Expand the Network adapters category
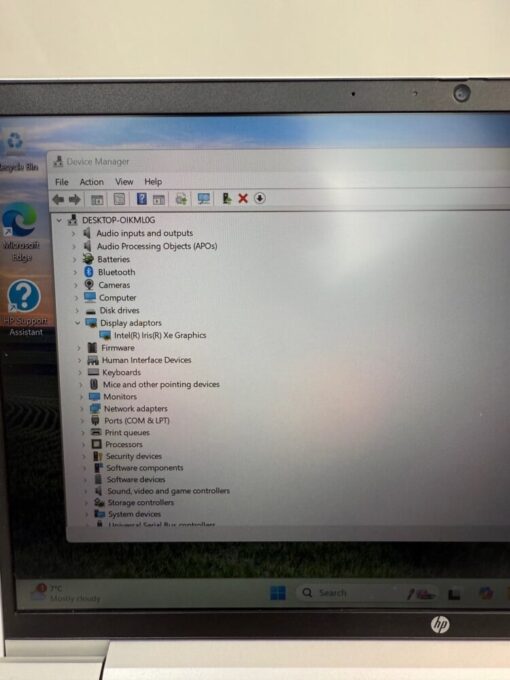The height and width of the screenshot is (680, 510). click(82, 409)
